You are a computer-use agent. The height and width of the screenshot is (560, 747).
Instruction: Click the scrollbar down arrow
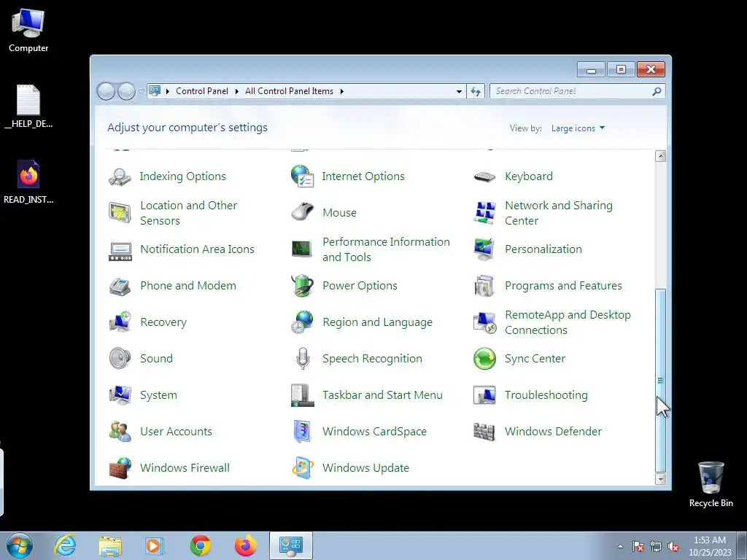[x=660, y=478]
